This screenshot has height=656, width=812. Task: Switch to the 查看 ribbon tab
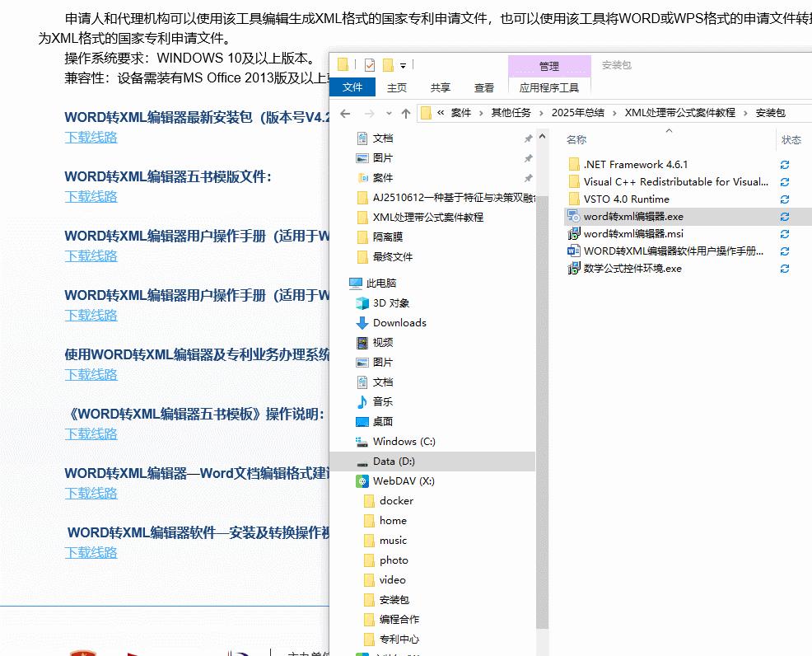click(x=483, y=87)
